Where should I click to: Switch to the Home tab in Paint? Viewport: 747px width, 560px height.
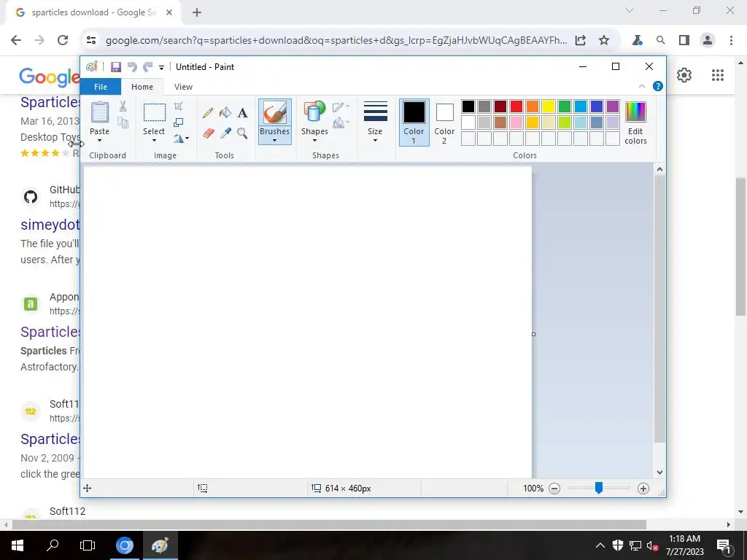[142, 87]
